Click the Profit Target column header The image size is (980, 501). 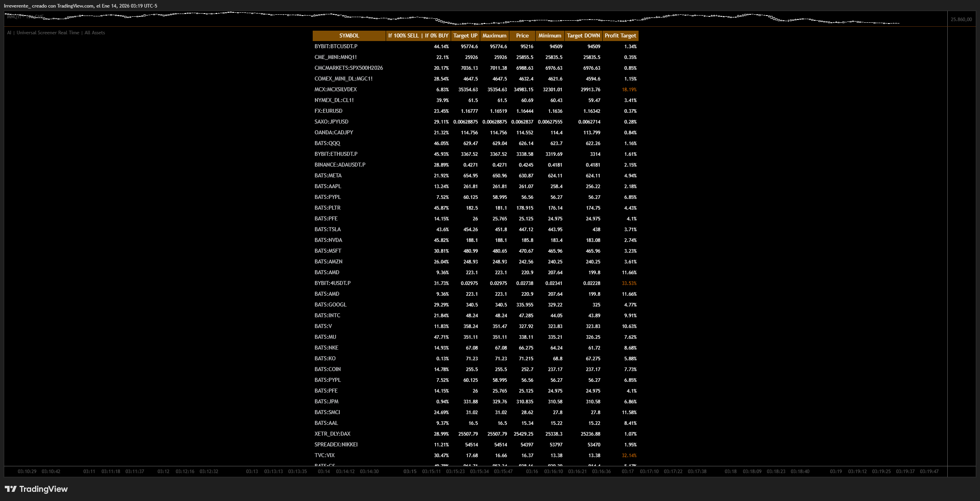pos(620,36)
